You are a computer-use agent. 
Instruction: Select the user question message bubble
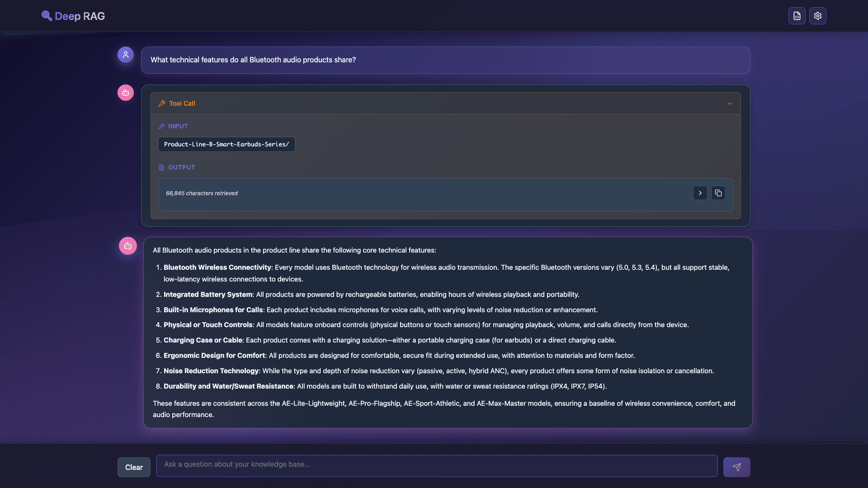point(445,60)
